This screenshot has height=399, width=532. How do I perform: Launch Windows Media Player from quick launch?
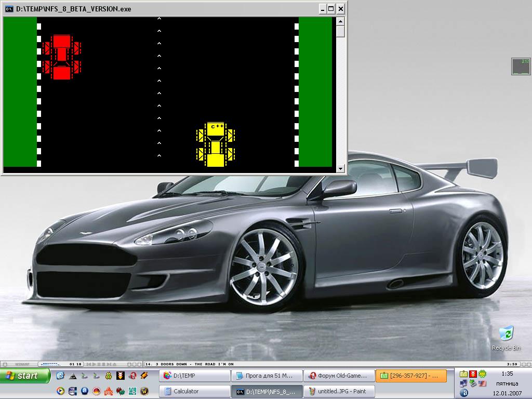point(60,391)
